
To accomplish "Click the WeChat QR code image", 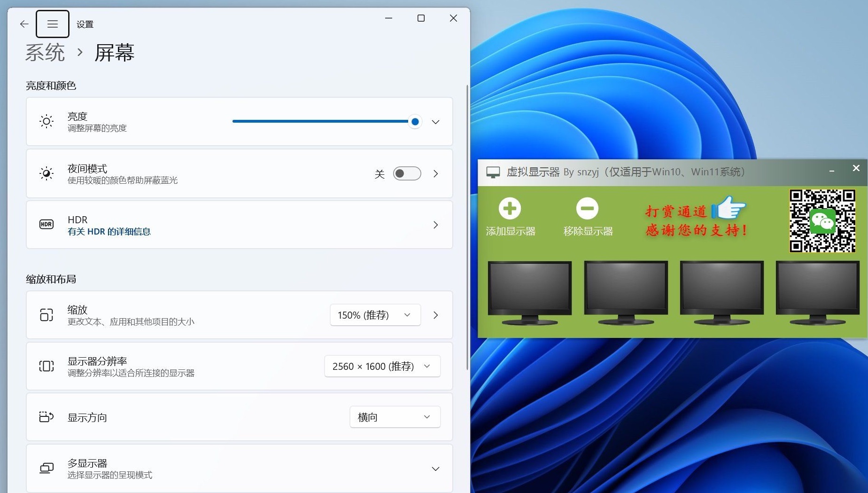I will [x=822, y=221].
